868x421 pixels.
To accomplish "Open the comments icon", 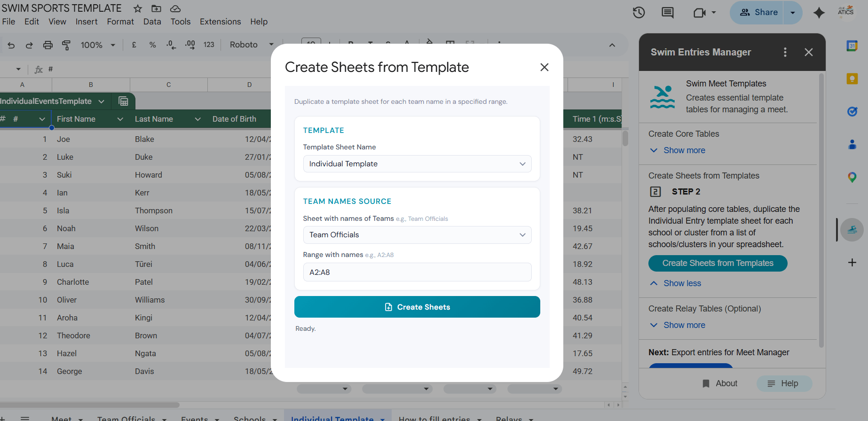I will coord(667,13).
